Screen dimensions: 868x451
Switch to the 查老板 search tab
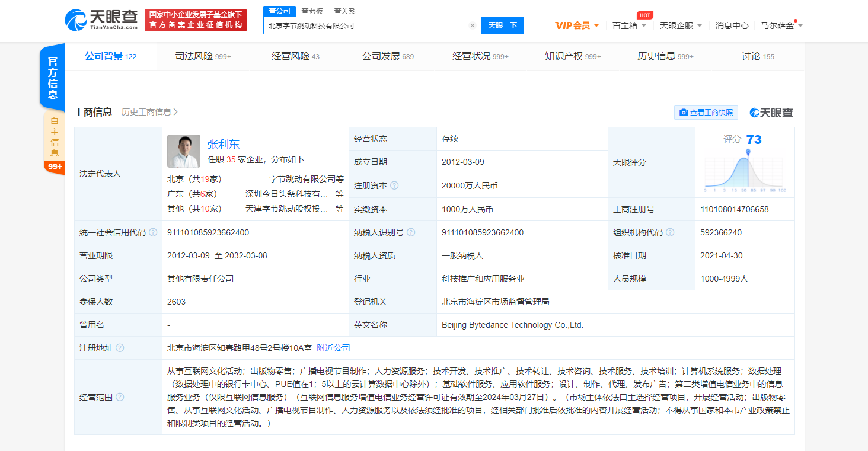pyautogui.click(x=312, y=11)
